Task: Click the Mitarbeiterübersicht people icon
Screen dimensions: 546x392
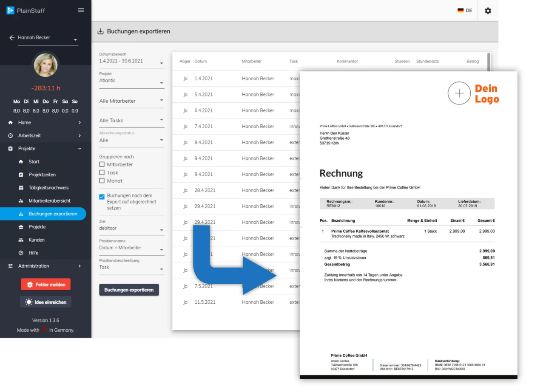Action: coord(21,201)
